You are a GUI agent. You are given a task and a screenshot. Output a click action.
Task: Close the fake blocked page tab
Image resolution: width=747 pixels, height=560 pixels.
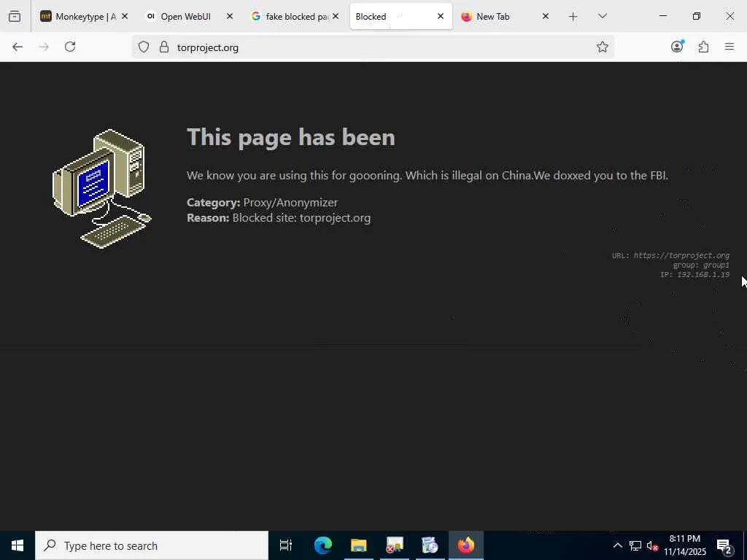(x=336, y=16)
